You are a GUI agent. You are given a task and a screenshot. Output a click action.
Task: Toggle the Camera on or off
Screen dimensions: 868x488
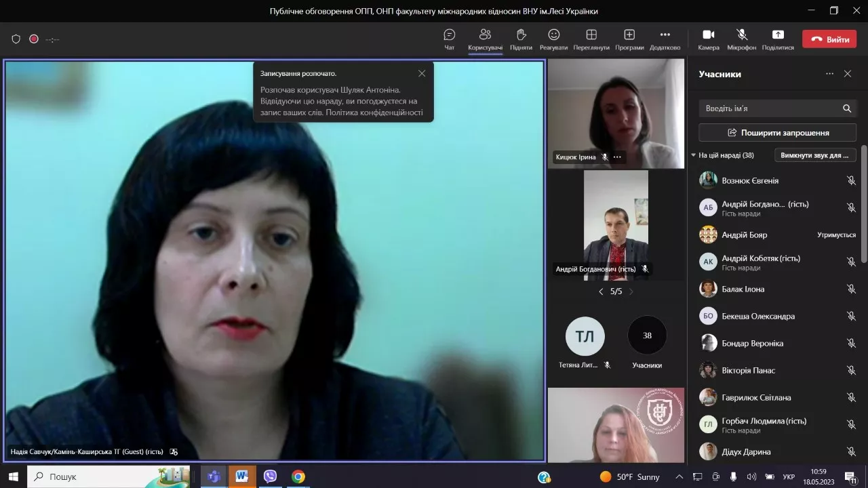(708, 39)
